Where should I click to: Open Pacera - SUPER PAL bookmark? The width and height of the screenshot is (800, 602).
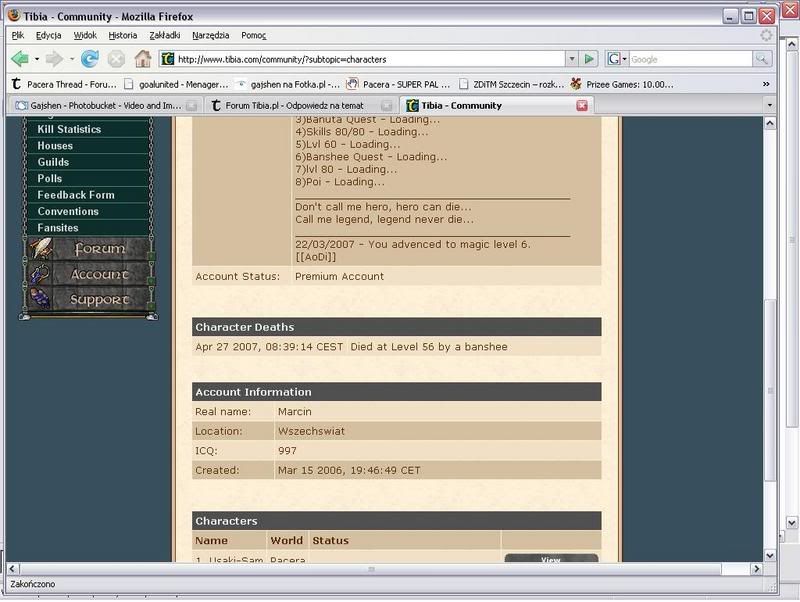pyautogui.click(x=399, y=84)
